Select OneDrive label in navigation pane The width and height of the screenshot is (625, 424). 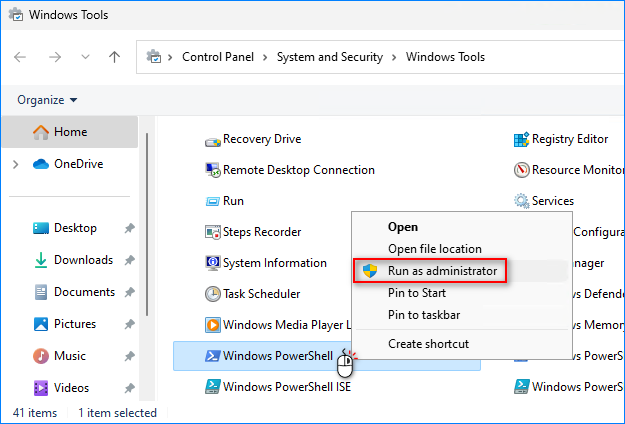click(79, 164)
